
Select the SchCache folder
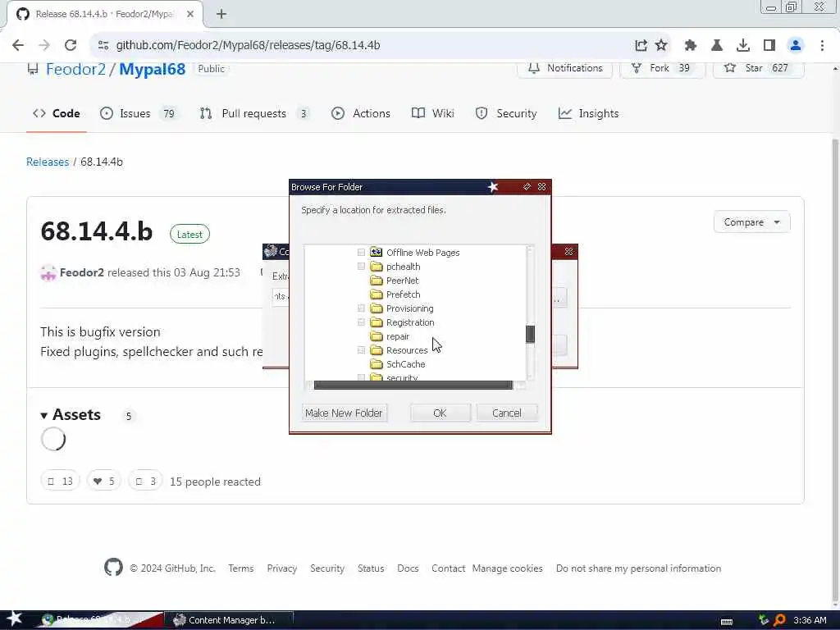(405, 363)
